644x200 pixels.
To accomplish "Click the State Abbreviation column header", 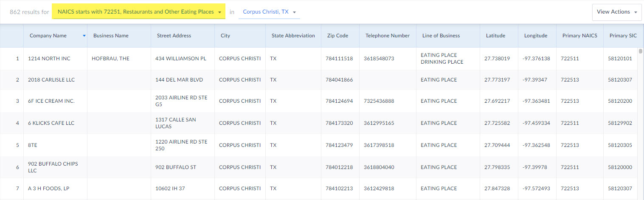I will [x=293, y=36].
